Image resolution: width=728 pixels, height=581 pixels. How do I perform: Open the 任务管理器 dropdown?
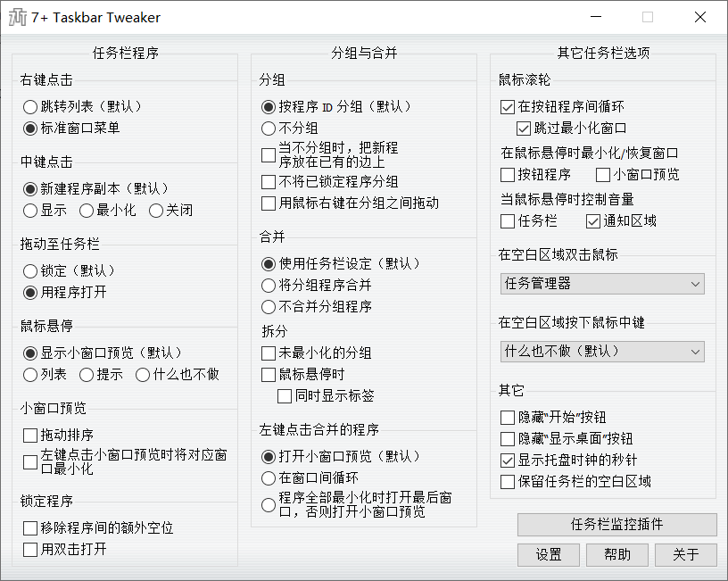pyautogui.click(x=602, y=284)
